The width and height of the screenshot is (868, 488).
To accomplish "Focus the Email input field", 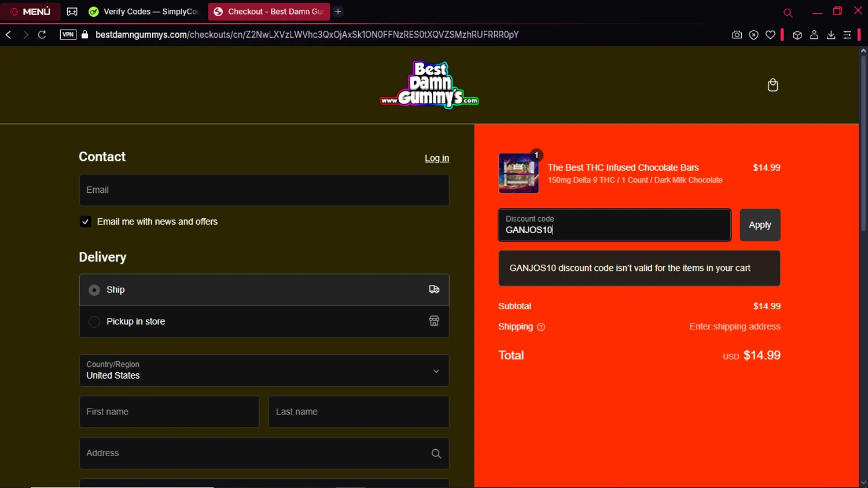I will (x=264, y=190).
